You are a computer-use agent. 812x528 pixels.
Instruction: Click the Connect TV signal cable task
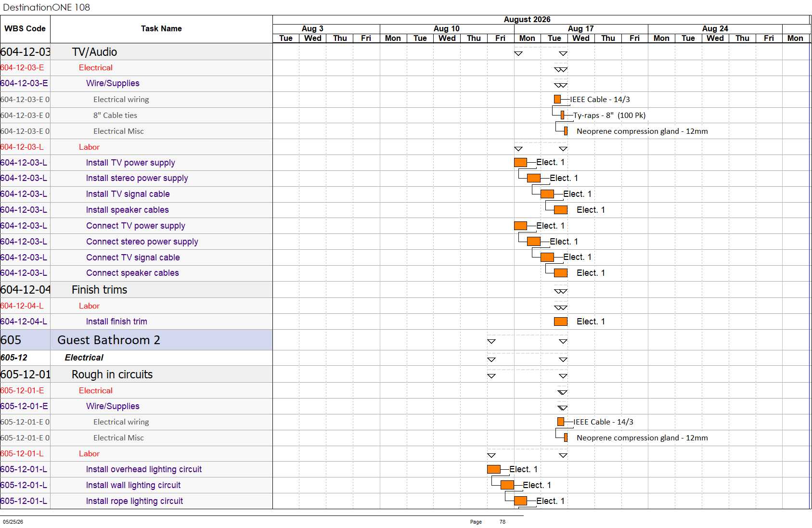click(133, 258)
